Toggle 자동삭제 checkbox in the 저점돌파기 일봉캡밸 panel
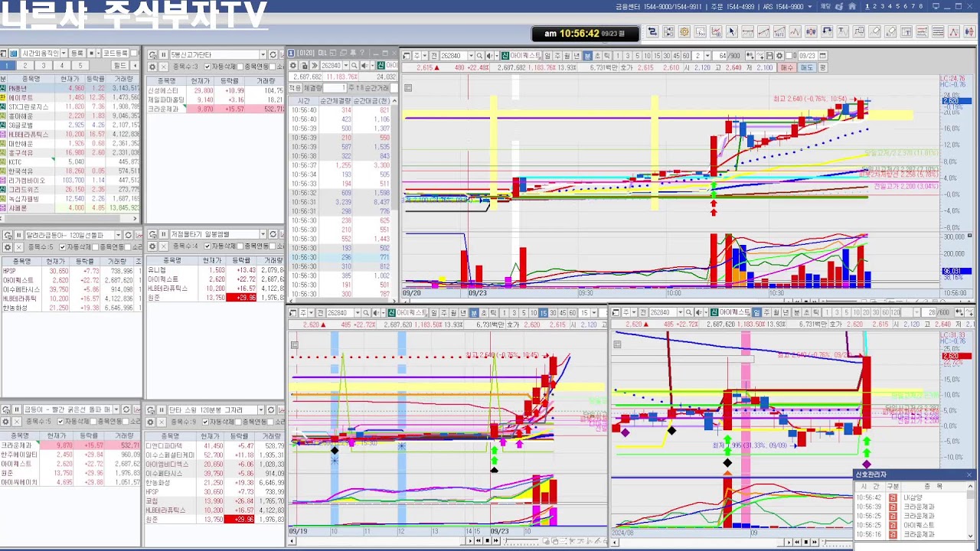The width and height of the screenshot is (980, 551). click(x=207, y=246)
